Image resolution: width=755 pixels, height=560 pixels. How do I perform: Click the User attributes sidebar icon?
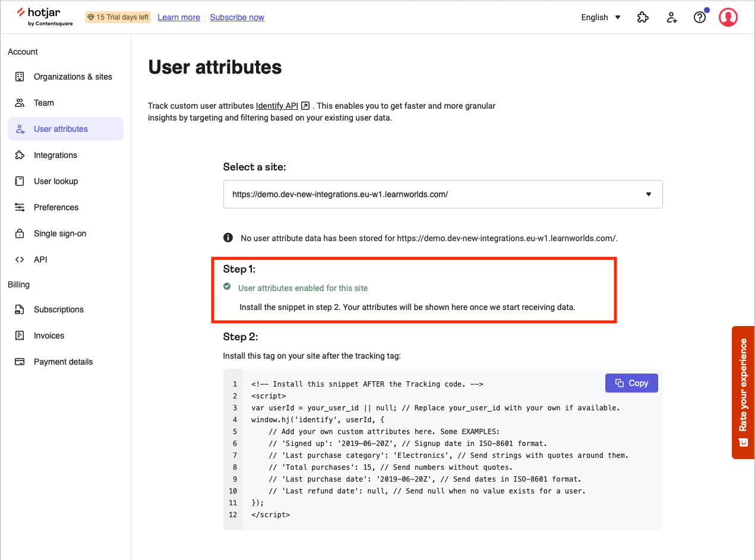coord(20,129)
